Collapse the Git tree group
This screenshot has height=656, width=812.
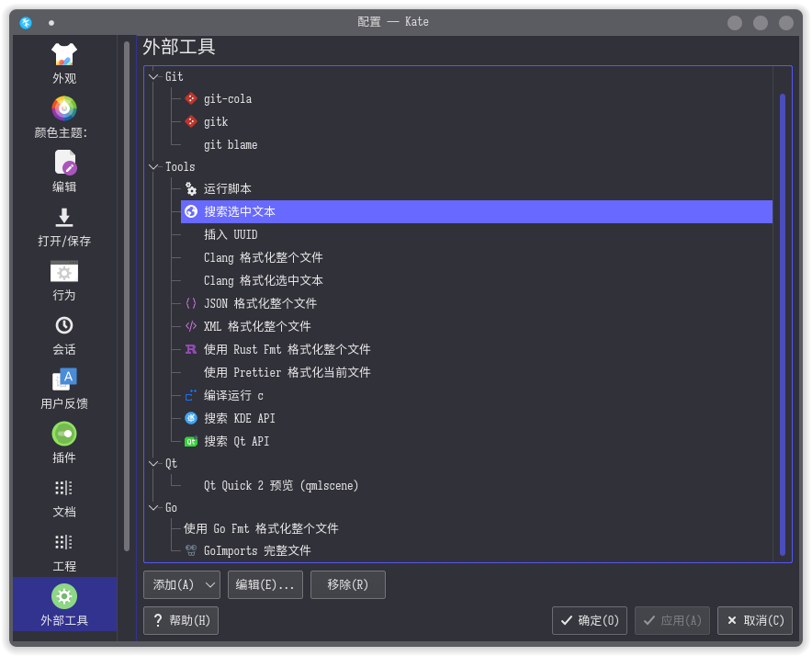153,76
